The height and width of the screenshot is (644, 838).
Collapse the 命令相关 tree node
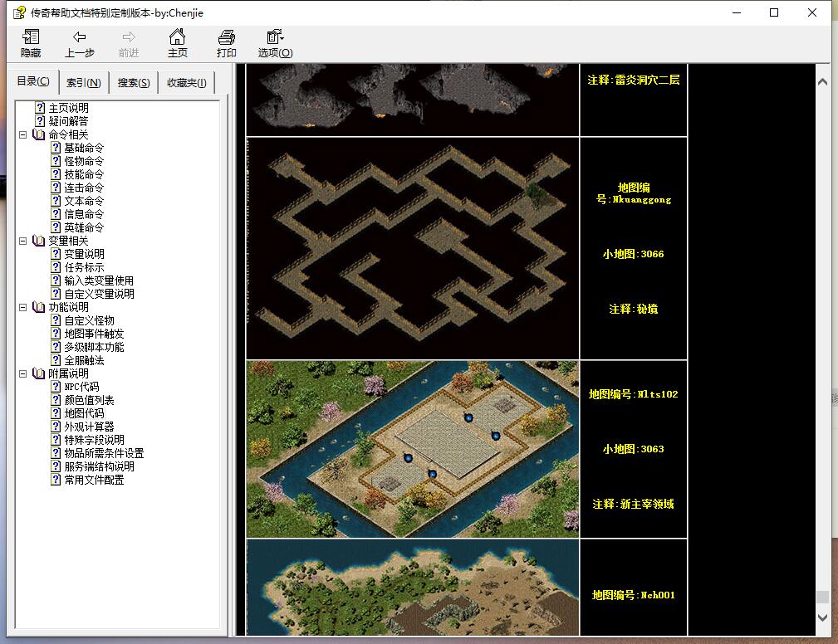[x=23, y=134]
